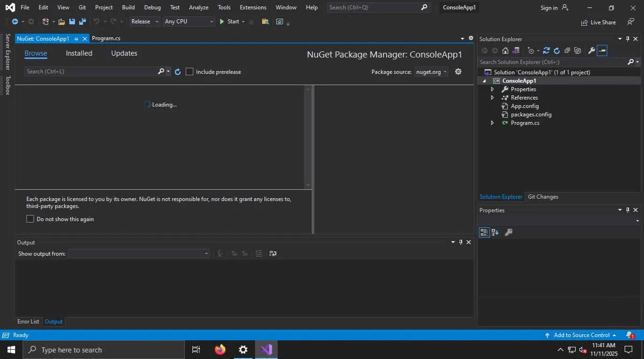
Task: Toggle auto-hide pin on Output panel
Action: 461,242
